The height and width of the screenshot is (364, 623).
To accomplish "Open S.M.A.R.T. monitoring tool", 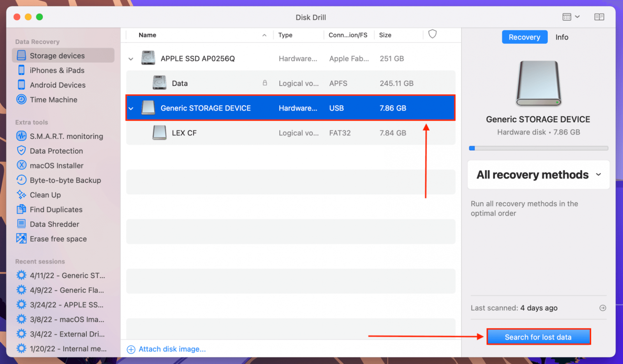I will [x=66, y=136].
